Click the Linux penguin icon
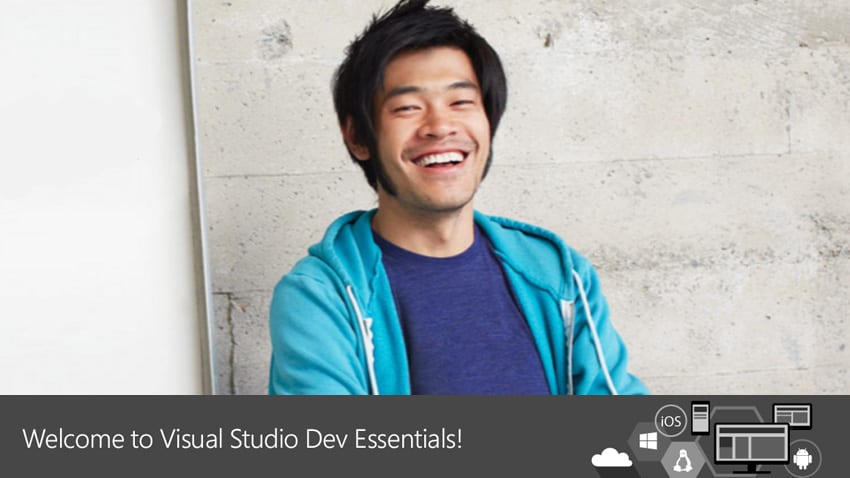 click(x=682, y=461)
